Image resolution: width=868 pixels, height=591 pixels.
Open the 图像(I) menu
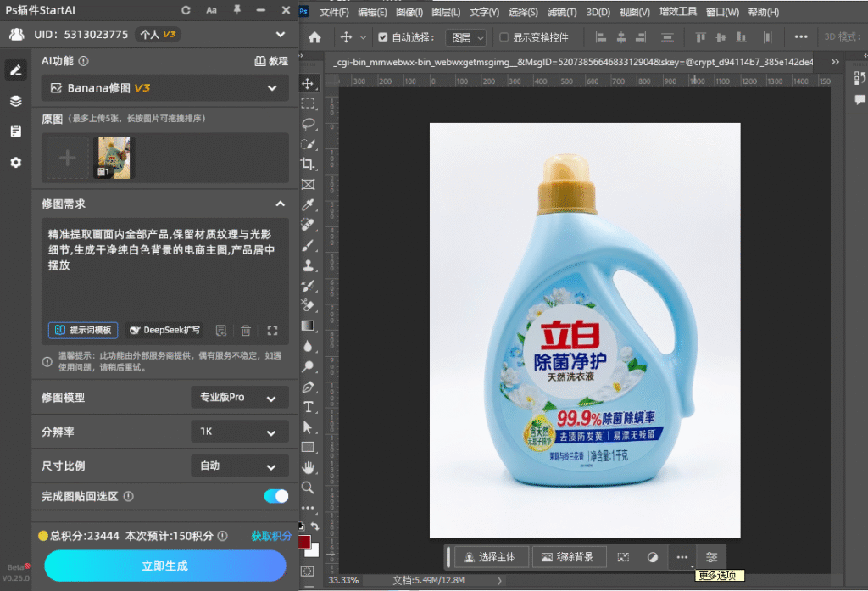coord(409,12)
